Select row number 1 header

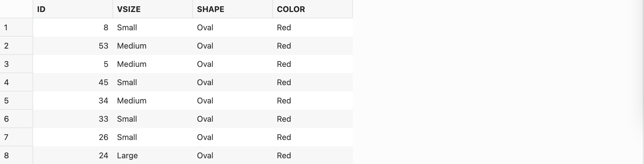16,27
